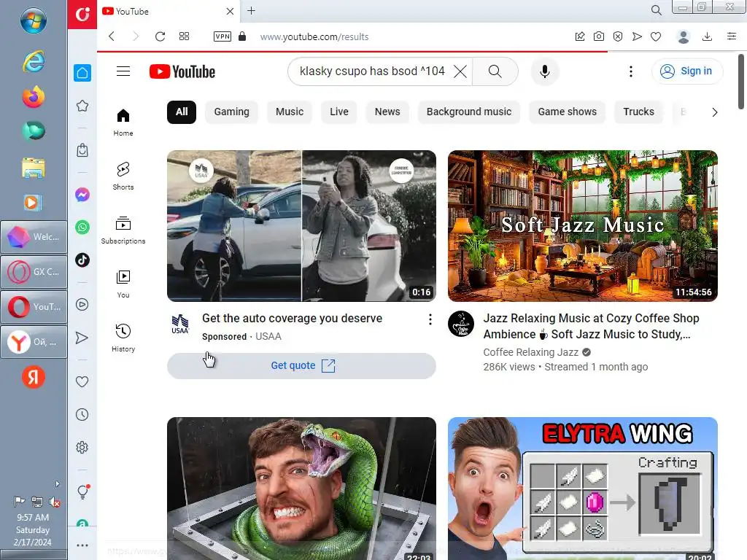Select the Game shows chip
The height and width of the screenshot is (560, 747).
[568, 112]
